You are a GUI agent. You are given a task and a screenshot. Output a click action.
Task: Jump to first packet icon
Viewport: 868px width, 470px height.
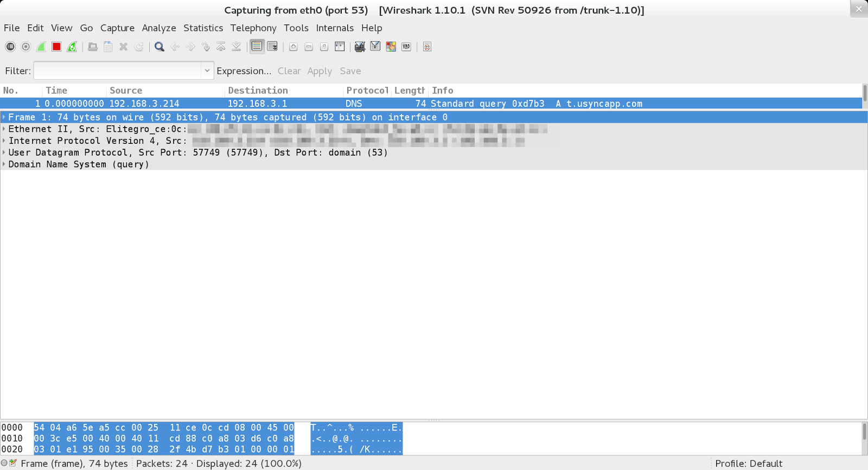(221, 47)
